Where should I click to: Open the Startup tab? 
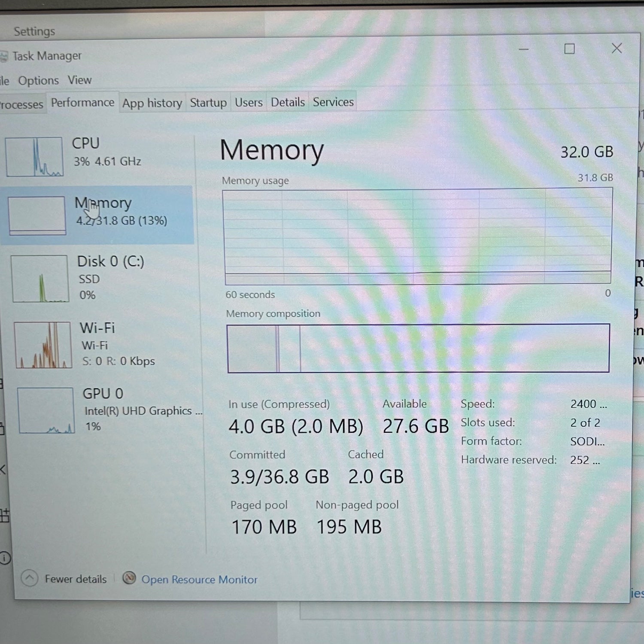[208, 103]
